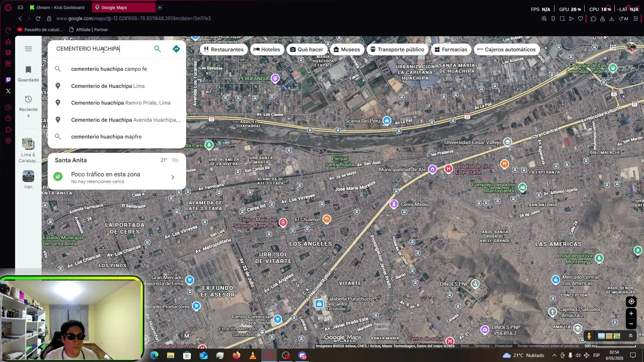Click the 500 m map scale bar

pos(611,346)
